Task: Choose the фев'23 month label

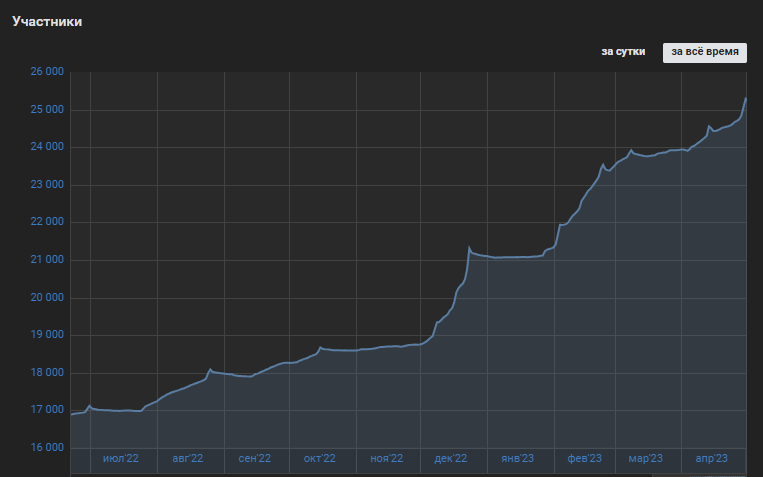Action: click(584, 459)
